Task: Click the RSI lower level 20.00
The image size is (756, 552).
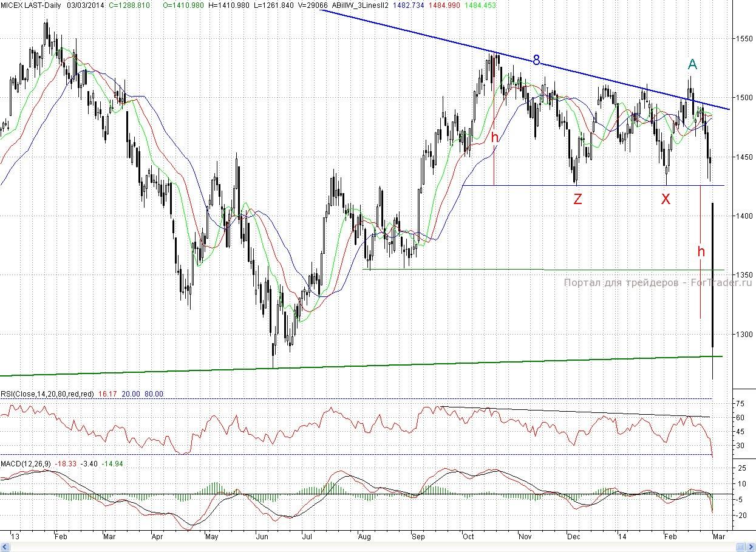Action: [x=131, y=394]
